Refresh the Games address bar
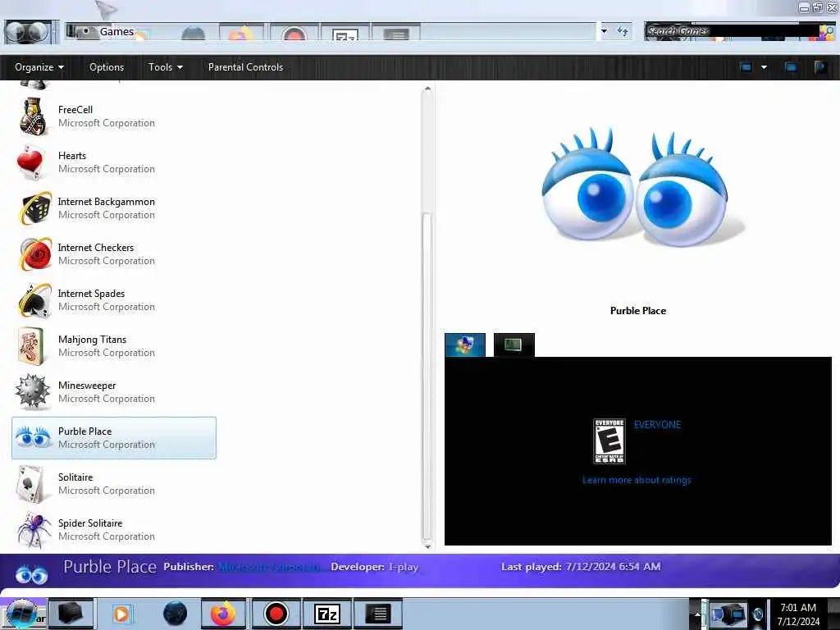840x630 pixels. point(622,31)
